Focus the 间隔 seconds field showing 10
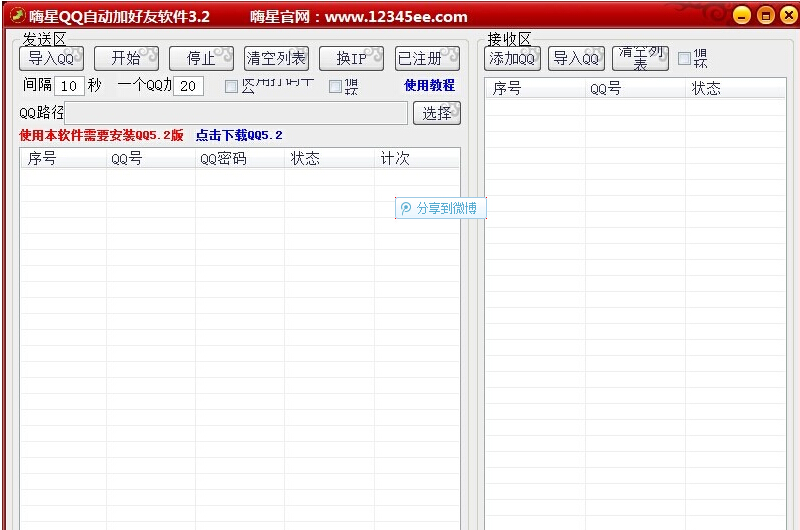This screenshot has width=800, height=530. coord(69,86)
